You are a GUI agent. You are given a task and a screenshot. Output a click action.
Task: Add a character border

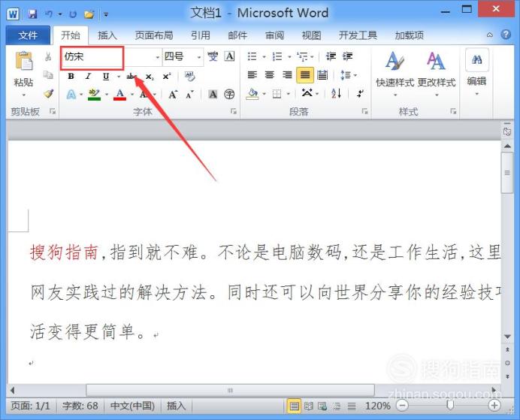(229, 56)
